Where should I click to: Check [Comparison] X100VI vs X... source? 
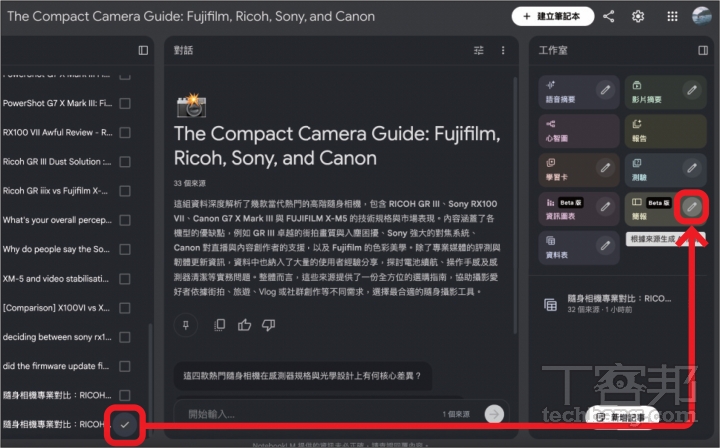pyautogui.click(x=124, y=308)
